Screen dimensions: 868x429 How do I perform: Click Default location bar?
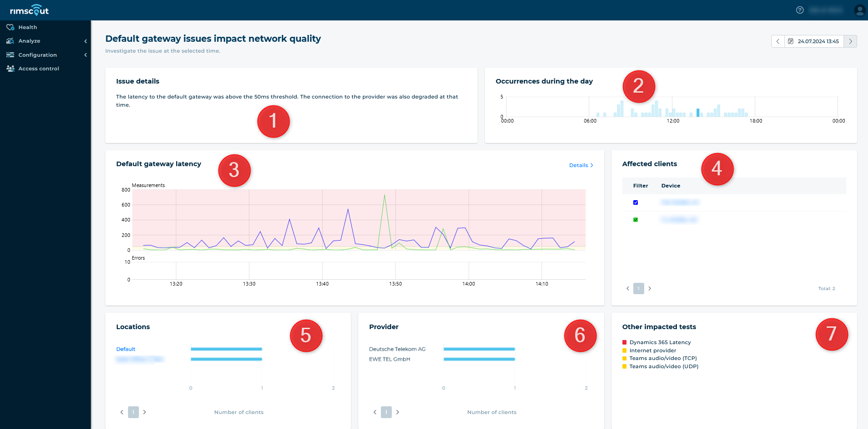pos(226,349)
